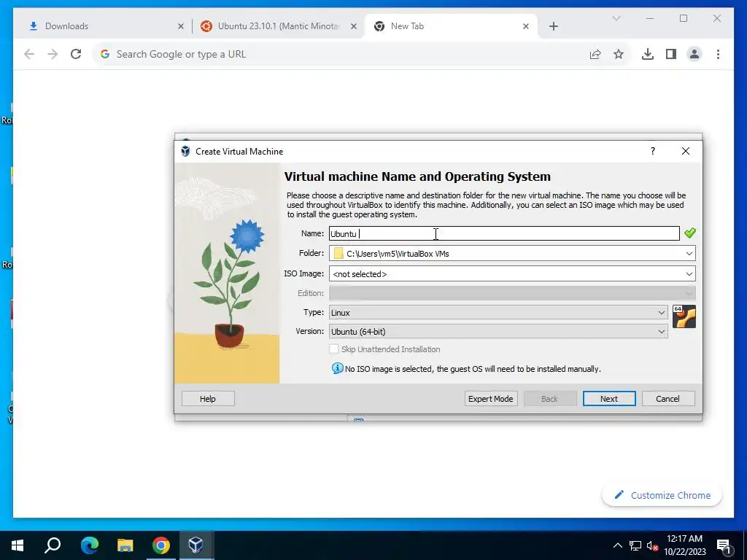
Task: Open Chrome downloads tray icon
Action: (x=648, y=54)
